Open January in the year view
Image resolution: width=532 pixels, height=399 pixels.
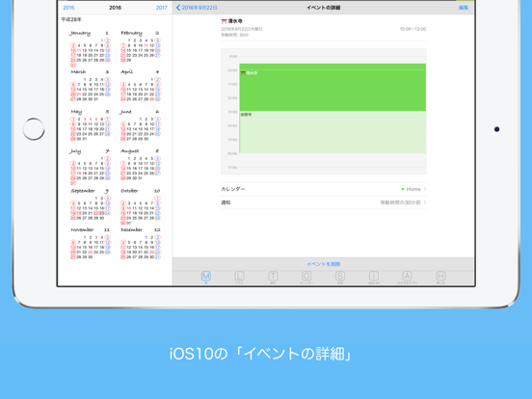(x=90, y=49)
